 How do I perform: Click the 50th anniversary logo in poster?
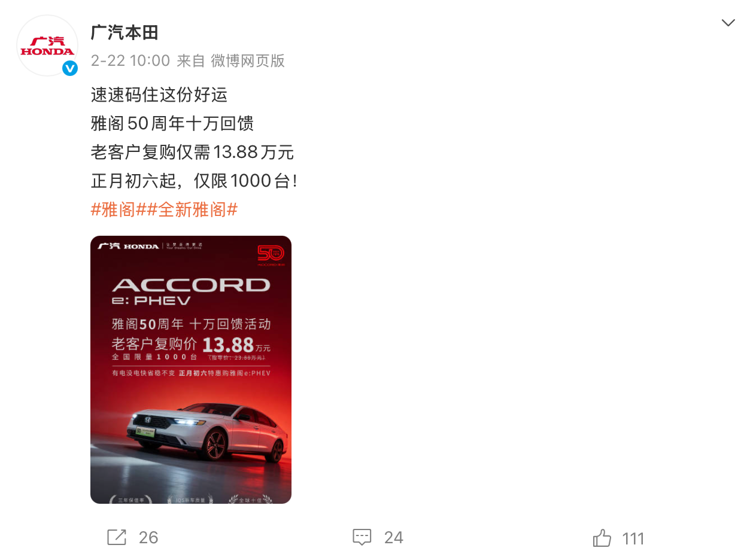point(271,254)
